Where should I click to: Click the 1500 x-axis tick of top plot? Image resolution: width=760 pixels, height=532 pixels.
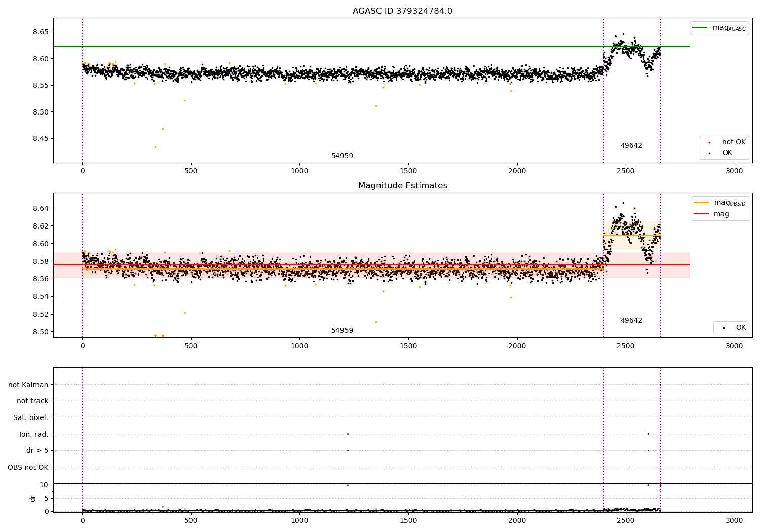coord(408,171)
